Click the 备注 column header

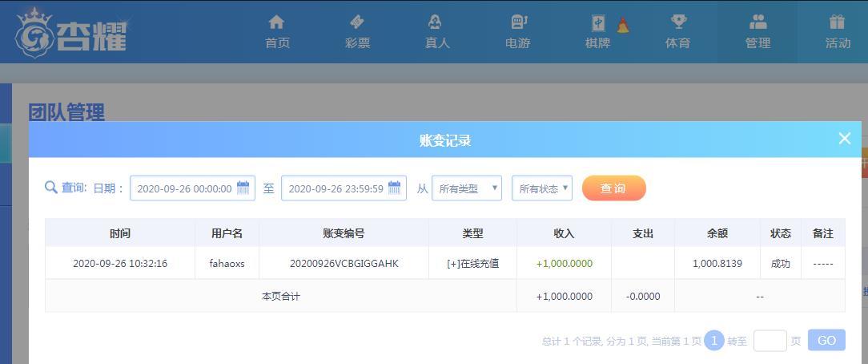(x=823, y=233)
